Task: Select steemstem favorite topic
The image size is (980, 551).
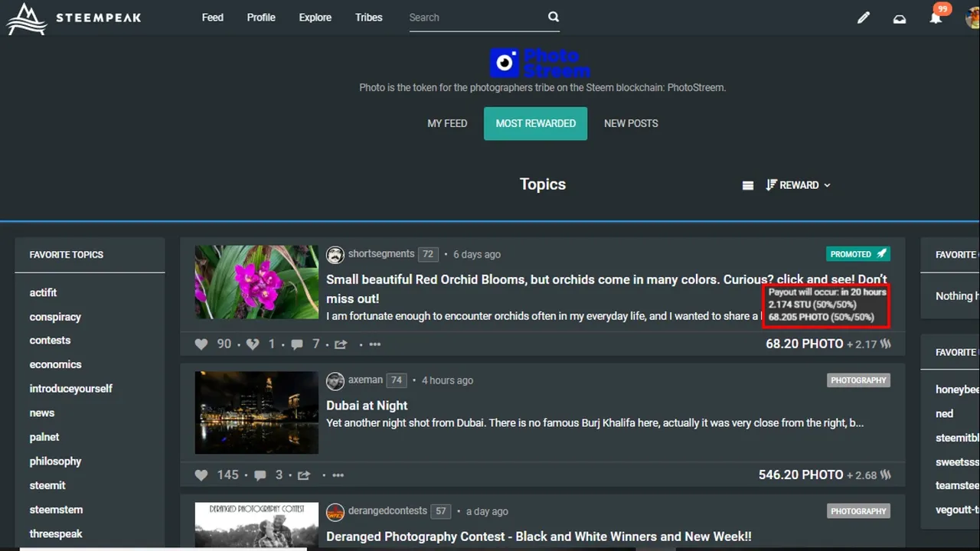Action: coord(56,510)
